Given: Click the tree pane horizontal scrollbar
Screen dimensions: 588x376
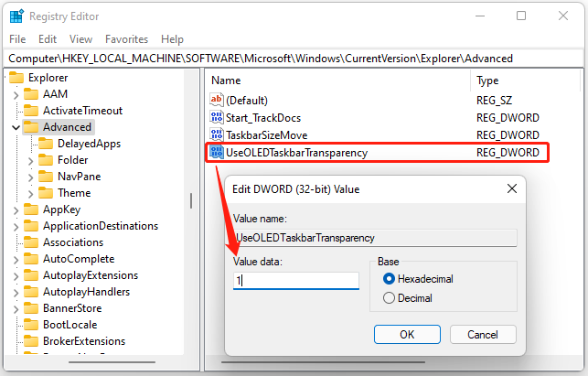Looking at the screenshot, I should pos(112,362).
